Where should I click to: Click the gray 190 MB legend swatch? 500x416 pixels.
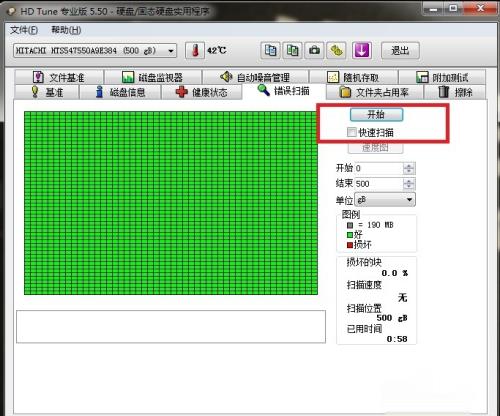[x=350, y=225]
